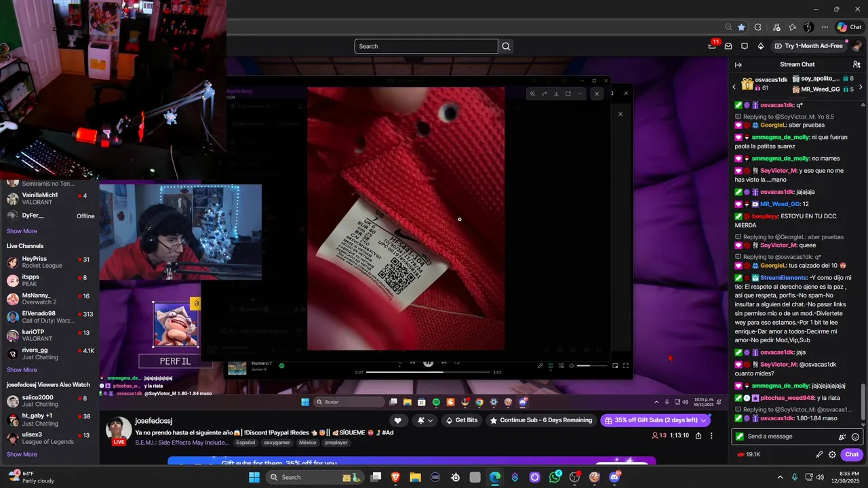This screenshot has height=488, width=868.
Task: Open VainillaMich1 VALORANT channel
Action: pyautogui.click(x=50, y=198)
